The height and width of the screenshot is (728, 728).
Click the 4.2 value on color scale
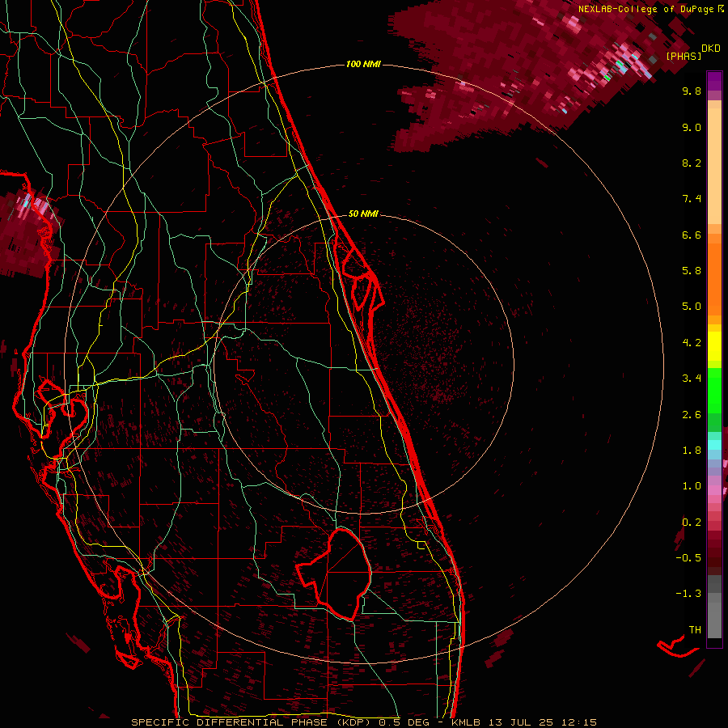pos(692,343)
